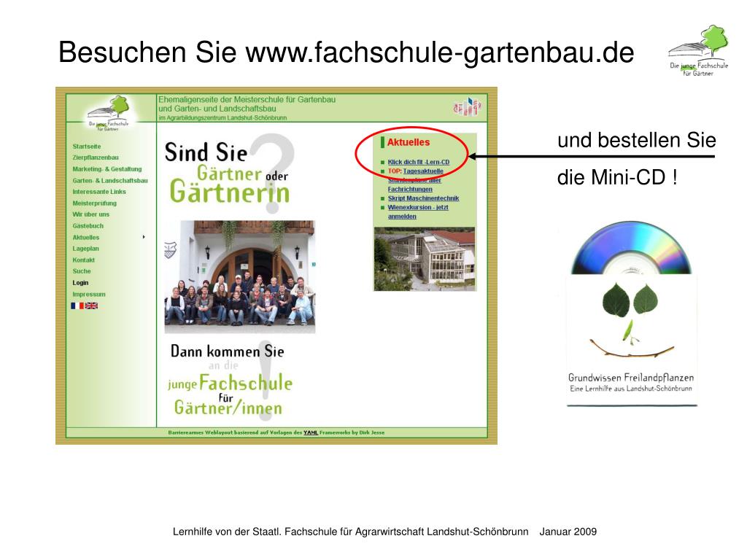Click the slide's top-right Fachschule logo
The image size is (747, 560).
tap(699, 50)
